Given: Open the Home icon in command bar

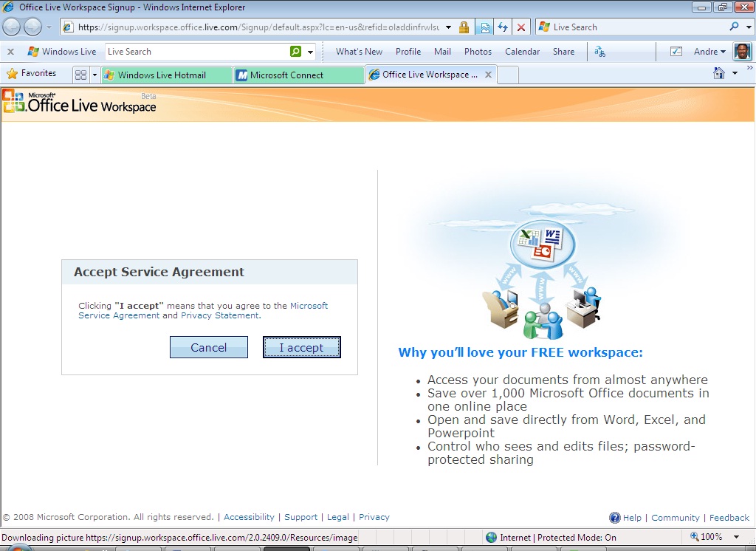Looking at the screenshot, I should tap(719, 73).
